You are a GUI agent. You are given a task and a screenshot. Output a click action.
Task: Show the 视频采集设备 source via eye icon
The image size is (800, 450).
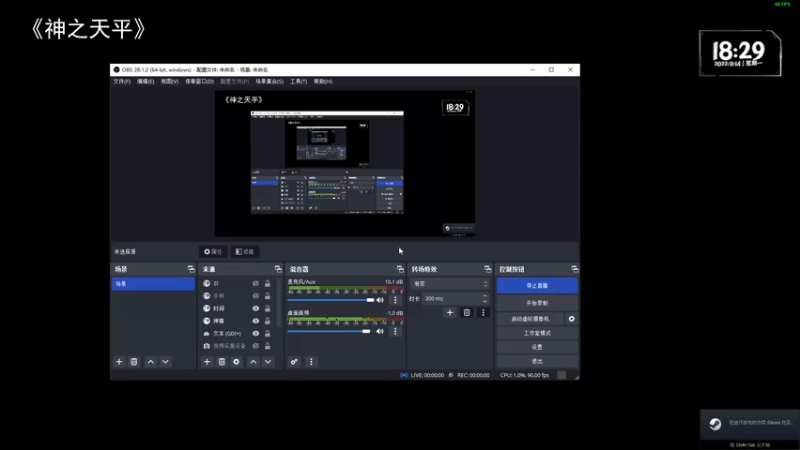[x=256, y=346]
